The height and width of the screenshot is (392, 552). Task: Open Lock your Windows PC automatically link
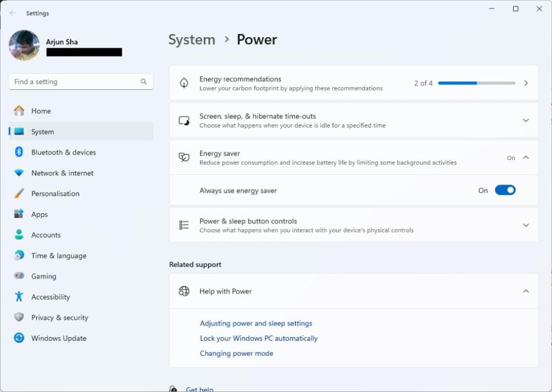(259, 338)
